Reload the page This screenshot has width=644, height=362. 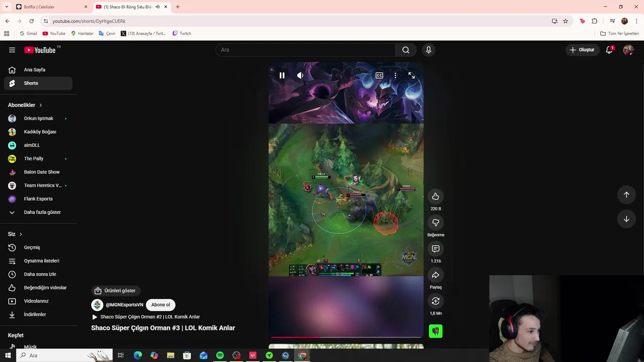pos(31,21)
